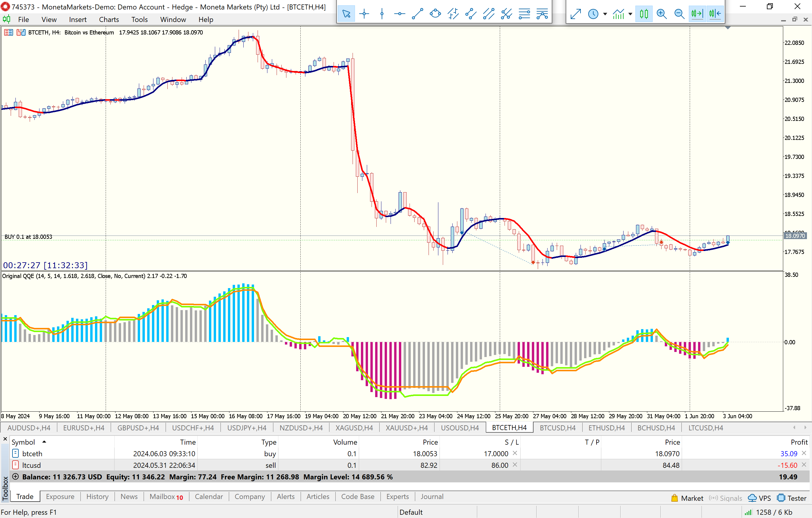The image size is (812, 518).
Task: Sort trades by Symbol column header
Action: click(23, 442)
